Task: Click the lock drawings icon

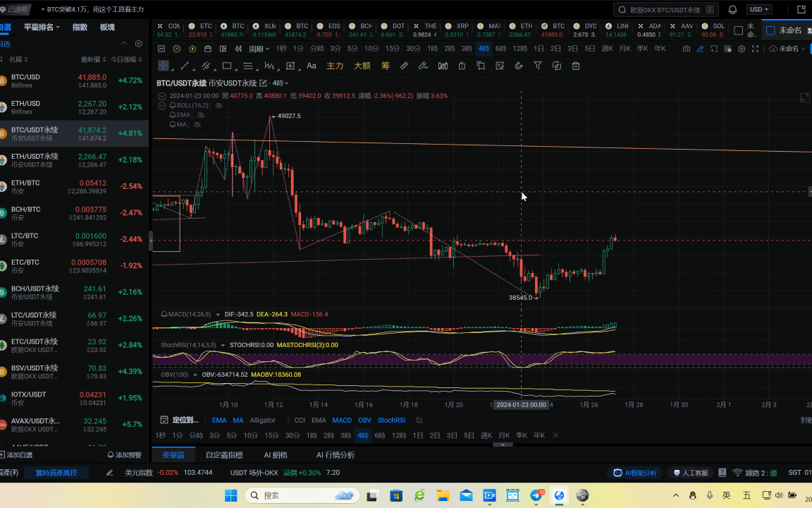Action: pyautogui.click(x=462, y=66)
